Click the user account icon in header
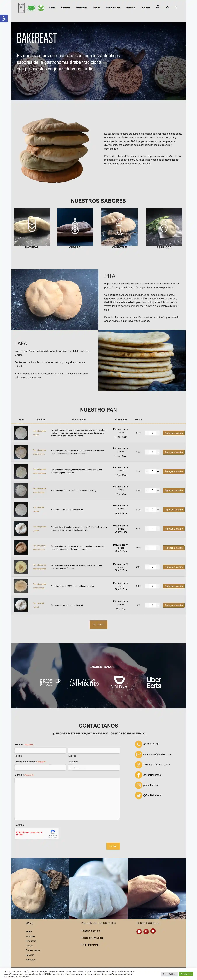This screenshot has width=197, height=980. pos(167,7)
